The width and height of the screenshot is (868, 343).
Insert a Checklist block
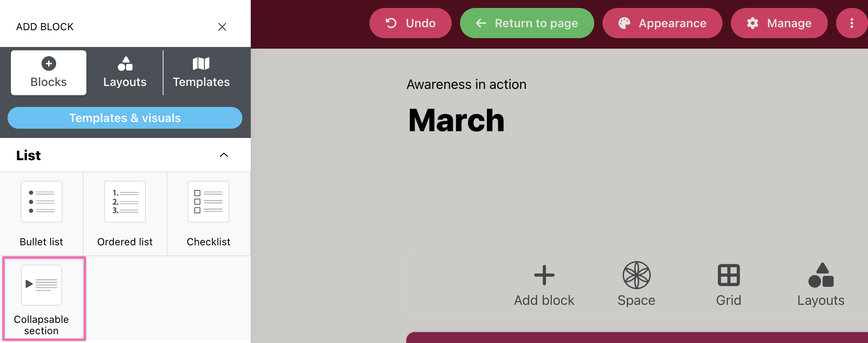coord(208,214)
